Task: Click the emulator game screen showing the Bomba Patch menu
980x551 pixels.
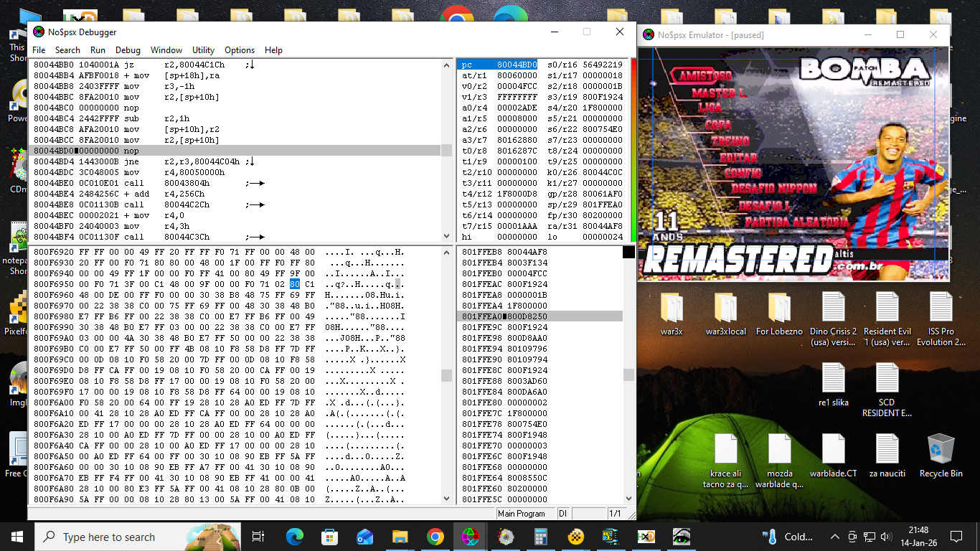Action: click(793, 164)
